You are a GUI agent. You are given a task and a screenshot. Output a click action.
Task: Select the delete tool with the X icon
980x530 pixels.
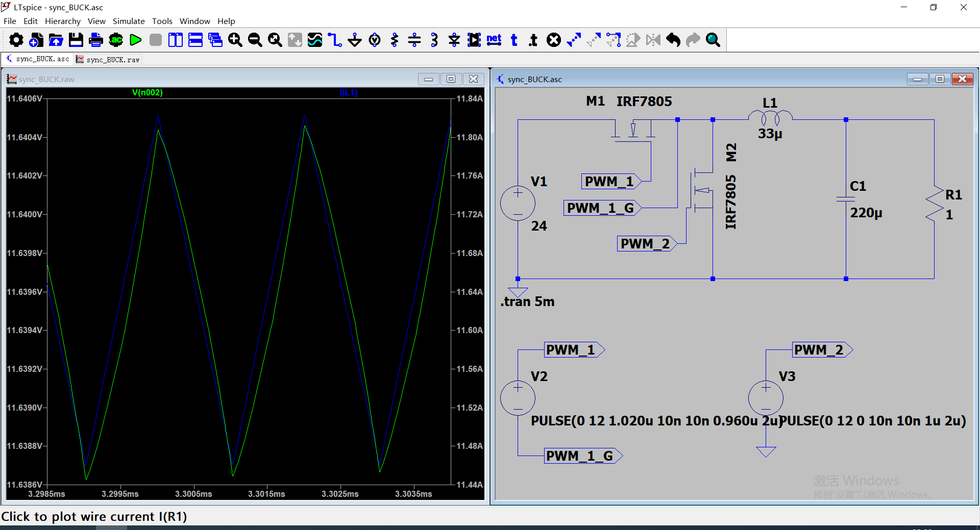(x=554, y=40)
